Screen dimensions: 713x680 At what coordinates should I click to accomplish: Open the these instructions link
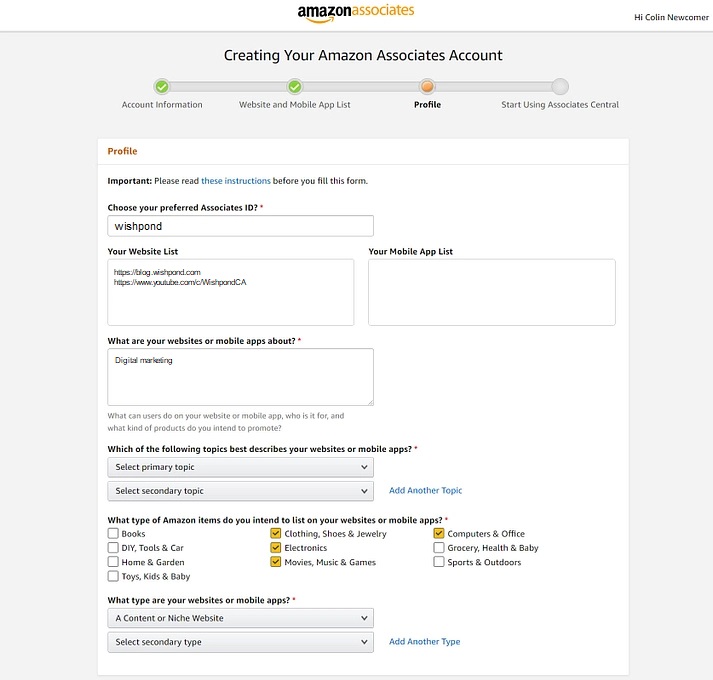point(236,181)
